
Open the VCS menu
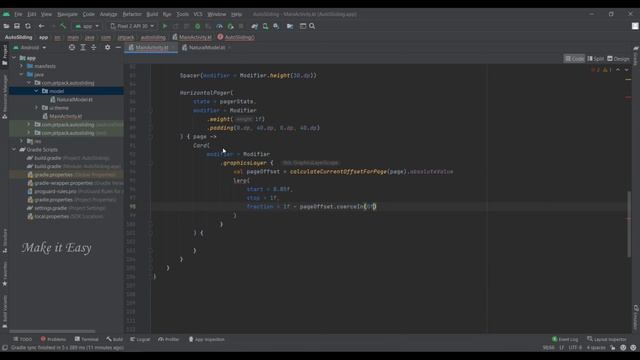click(x=198, y=14)
